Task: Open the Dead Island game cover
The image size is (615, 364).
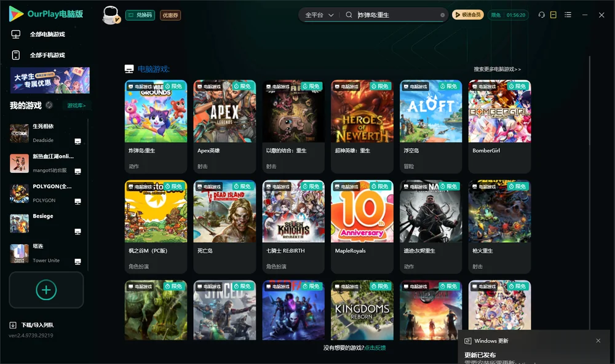Action: click(224, 212)
